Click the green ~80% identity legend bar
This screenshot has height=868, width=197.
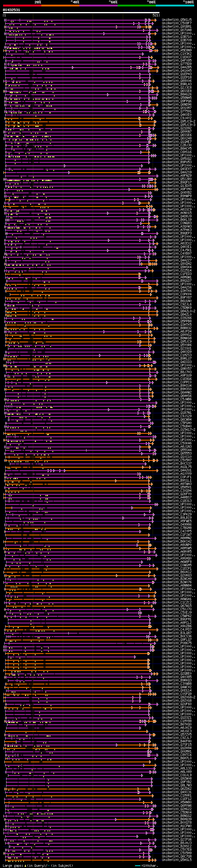click(x=137, y=6)
